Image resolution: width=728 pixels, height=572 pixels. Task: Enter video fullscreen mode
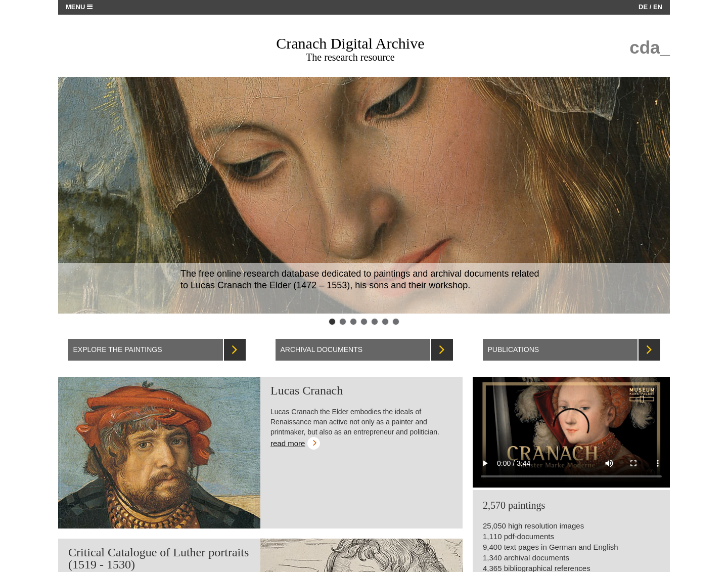point(633,463)
